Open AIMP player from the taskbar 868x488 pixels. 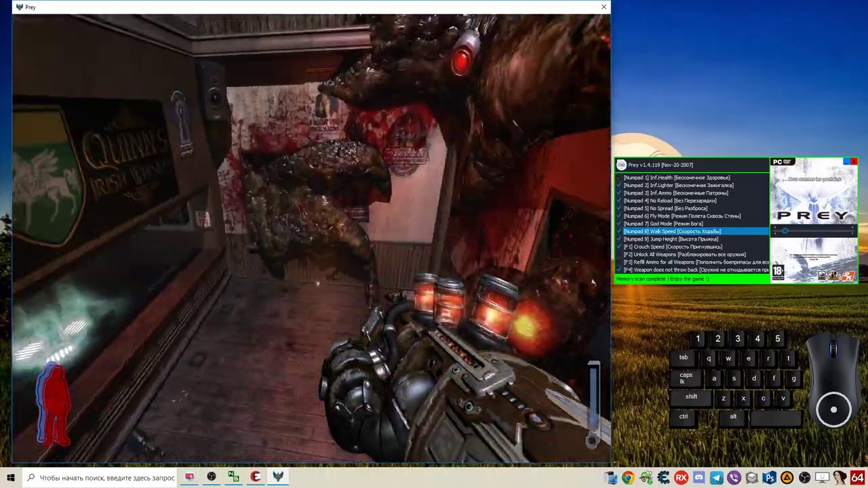(x=787, y=479)
